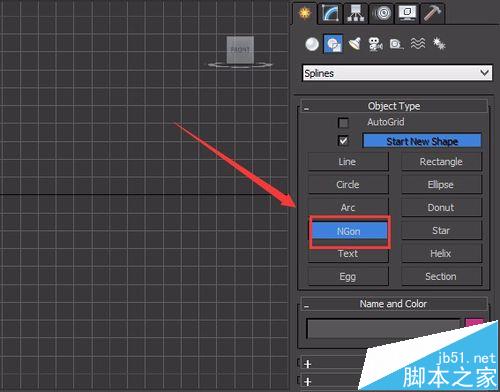This screenshot has height=392, width=500.
Task: Open the Splines dropdown list
Action: [x=397, y=73]
